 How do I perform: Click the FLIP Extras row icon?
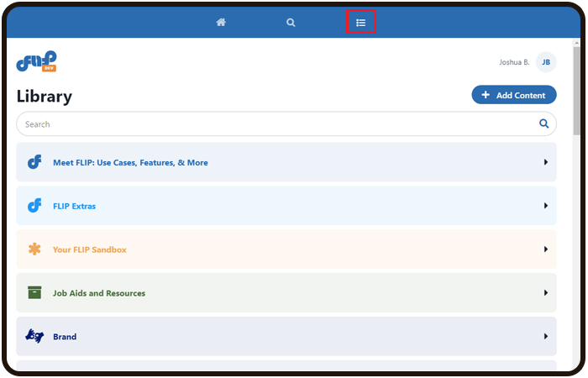click(34, 206)
